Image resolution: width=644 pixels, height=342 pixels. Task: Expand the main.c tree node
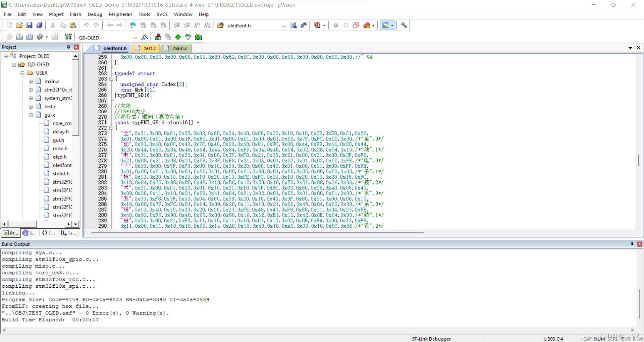[31, 81]
